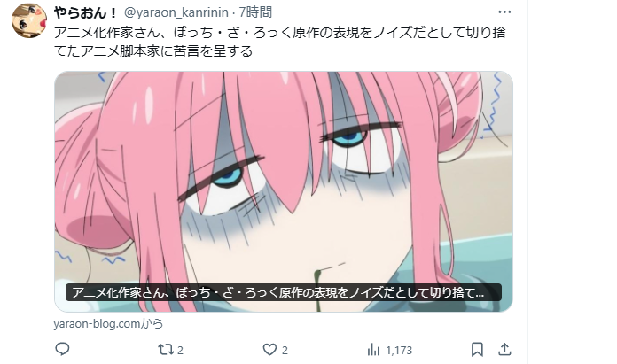Repost this tweet using the retweet arrows icon
Viewport: 617px width, 364px height.
(x=164, y=350)
